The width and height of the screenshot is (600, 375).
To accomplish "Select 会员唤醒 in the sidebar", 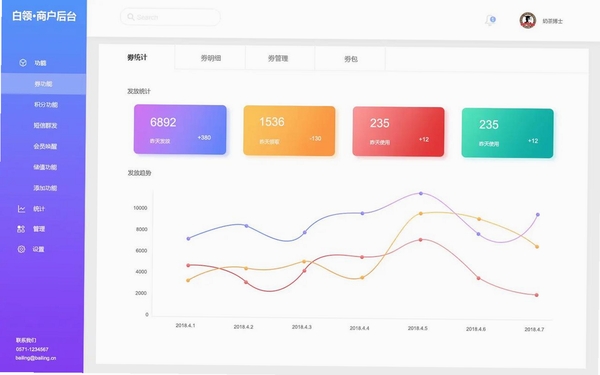I will pos(45,146).
